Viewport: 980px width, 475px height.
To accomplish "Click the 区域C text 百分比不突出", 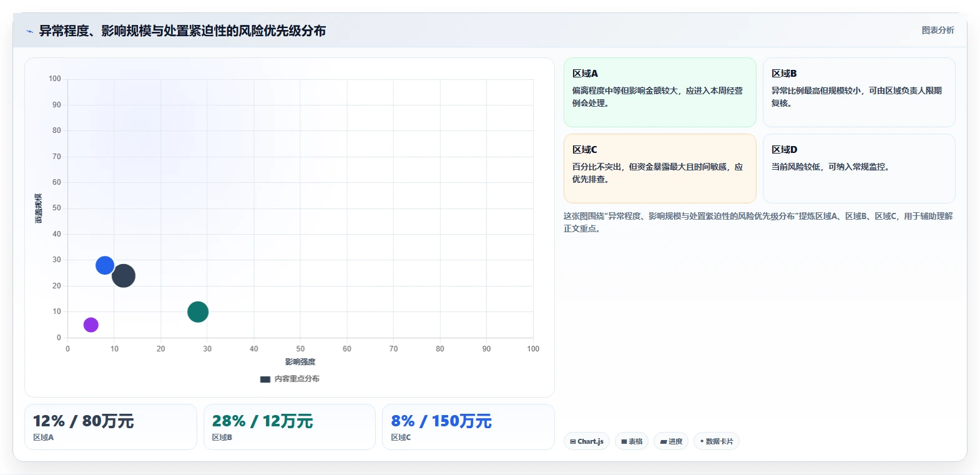I will [657, 173].
